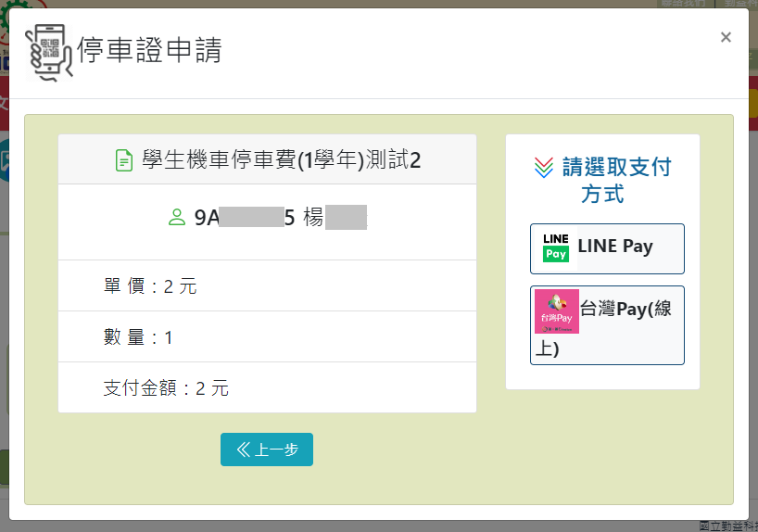This screenshot has width=758, height=532.
Task: Click the green document icon
Action: click(124, 160)
